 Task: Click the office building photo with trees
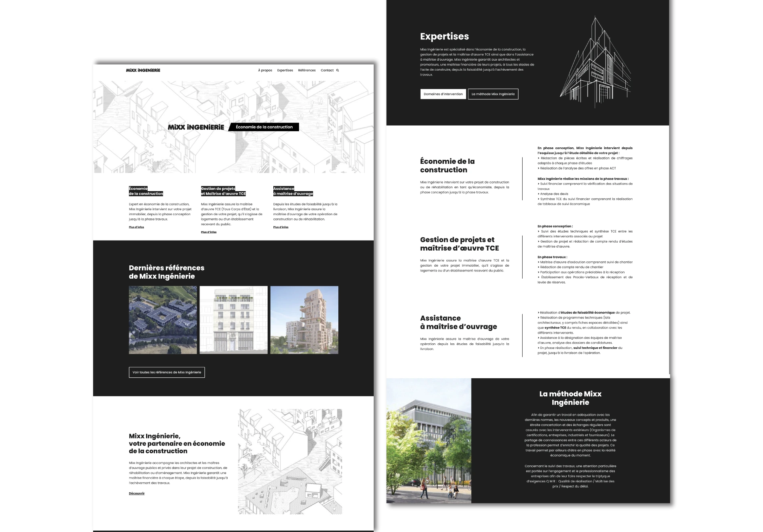click(x=429, y=440)
